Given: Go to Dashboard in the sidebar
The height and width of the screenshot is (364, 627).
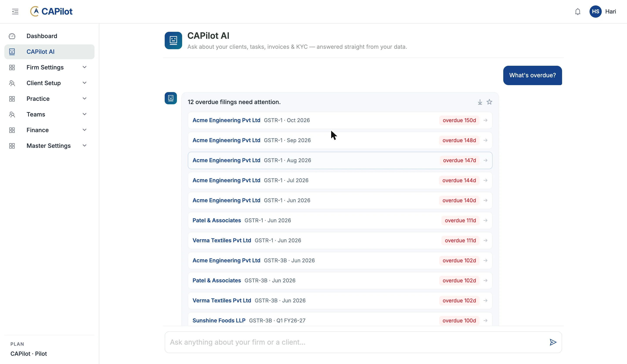Looking at the screenshot, I should (x=49, y=36).
